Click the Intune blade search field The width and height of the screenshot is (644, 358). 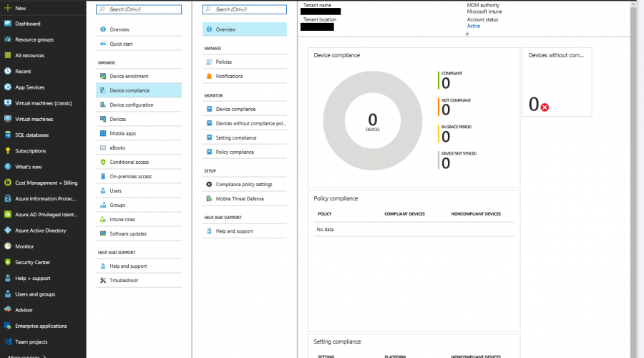[x=139, y=9]
